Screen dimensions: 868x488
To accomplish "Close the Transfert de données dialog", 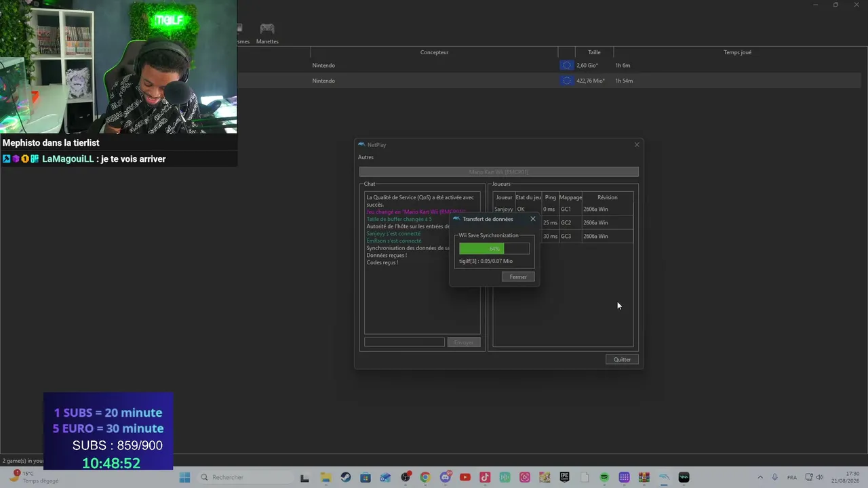I will click(532, 219).
